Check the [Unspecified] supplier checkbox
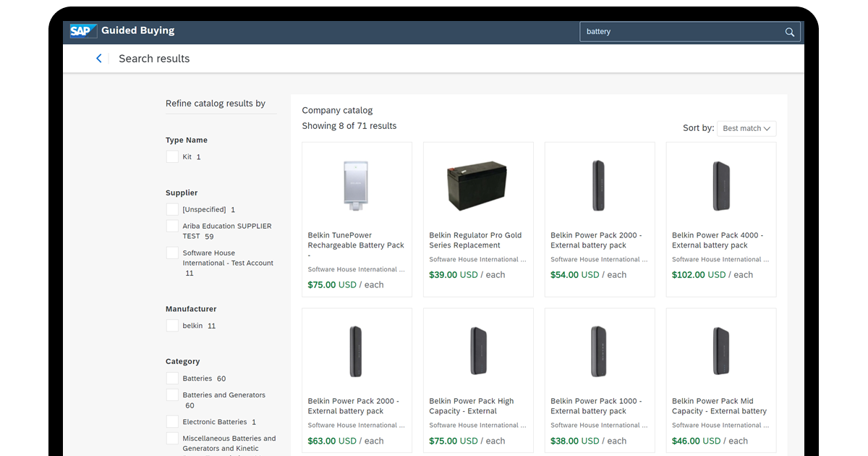The width and height of the screenshot is (868, 456). (172, 209)
